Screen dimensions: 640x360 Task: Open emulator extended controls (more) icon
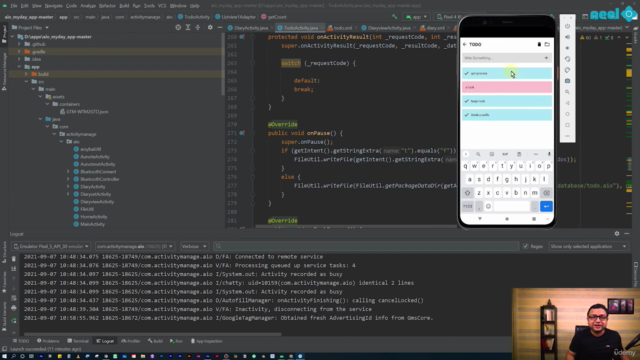click(567, 136)
